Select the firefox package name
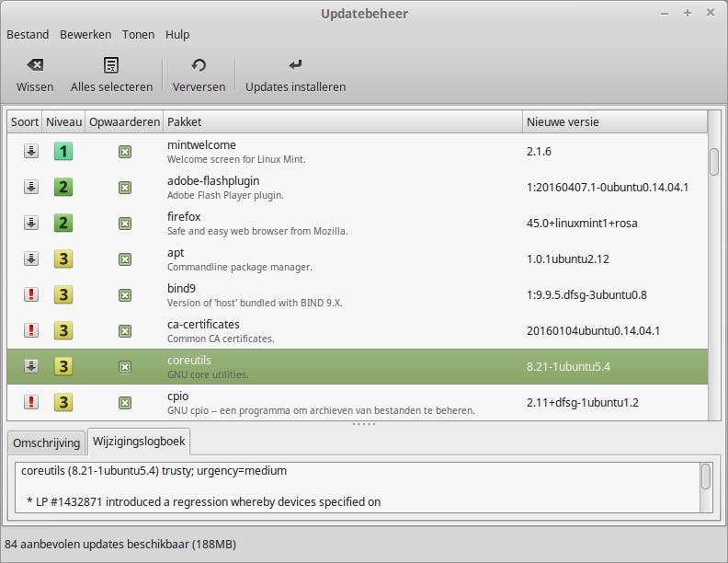The image size is (728, 563). point(184,216)
